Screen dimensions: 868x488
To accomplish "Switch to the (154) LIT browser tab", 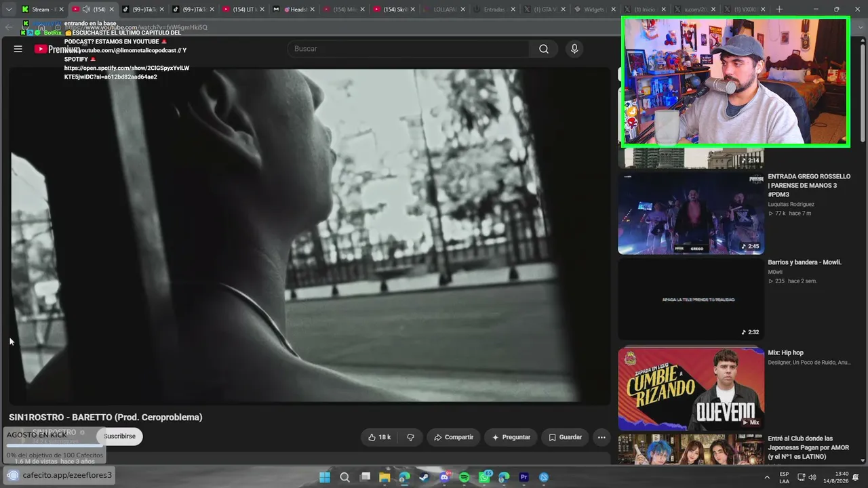I will (243, 9).
